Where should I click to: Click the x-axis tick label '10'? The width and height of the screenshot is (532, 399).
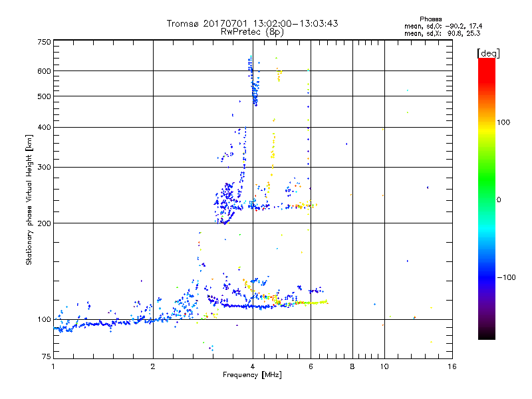tap(384, 366)
